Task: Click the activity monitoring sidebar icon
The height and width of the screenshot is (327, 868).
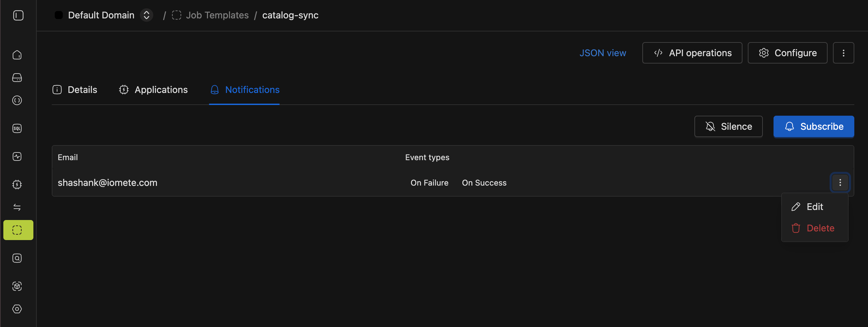Action: pyautogui.click(x=17, y=156)
